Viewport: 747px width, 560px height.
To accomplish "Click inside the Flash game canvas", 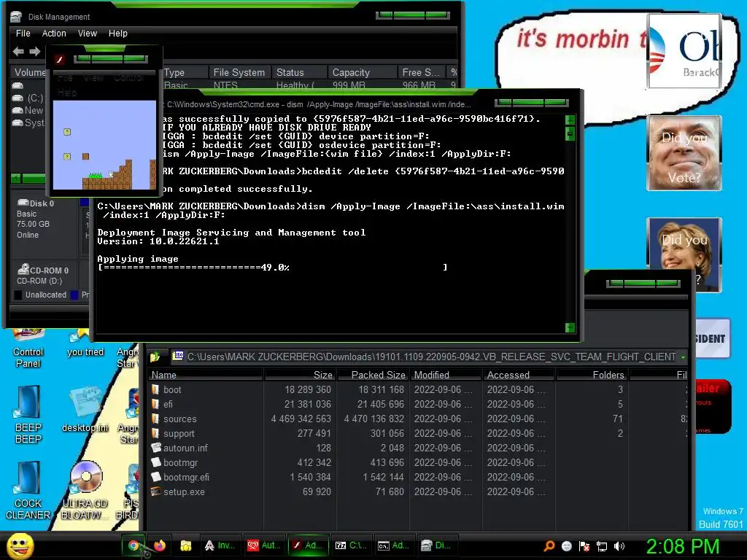I will point(104,145).
